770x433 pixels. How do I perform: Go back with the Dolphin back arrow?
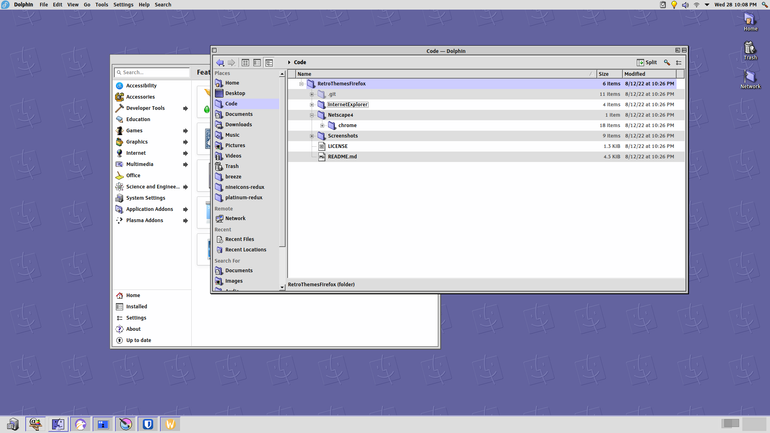[220, 62]
